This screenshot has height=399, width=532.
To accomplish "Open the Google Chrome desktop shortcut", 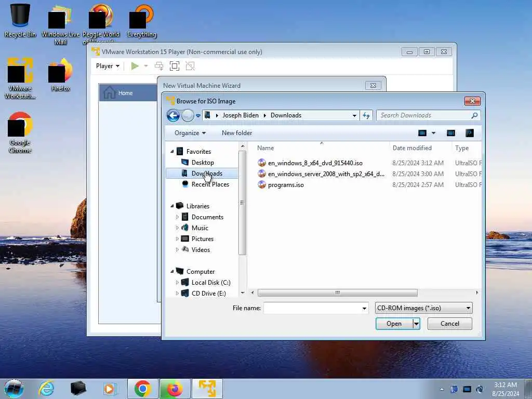I will [x=20, y=132].
